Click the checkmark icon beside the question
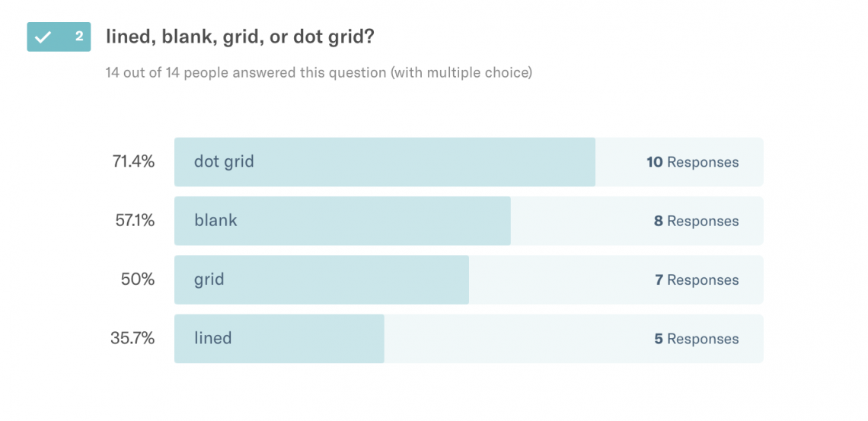Screen dimensions: 868x421 tap(43, 37)
